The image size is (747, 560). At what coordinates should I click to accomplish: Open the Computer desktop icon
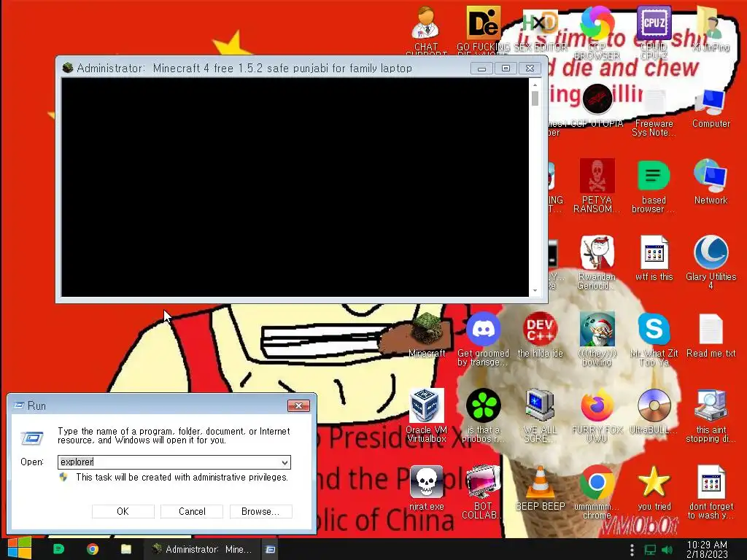pyautogui.click(x=711, y=109)
